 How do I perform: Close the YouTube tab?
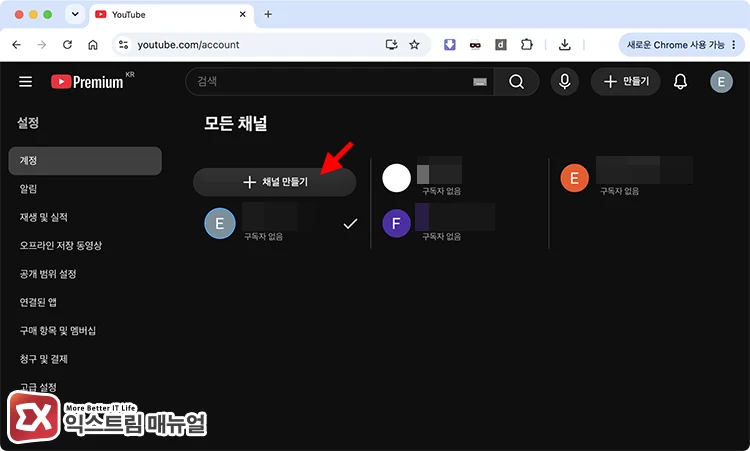tap(243, 14)
